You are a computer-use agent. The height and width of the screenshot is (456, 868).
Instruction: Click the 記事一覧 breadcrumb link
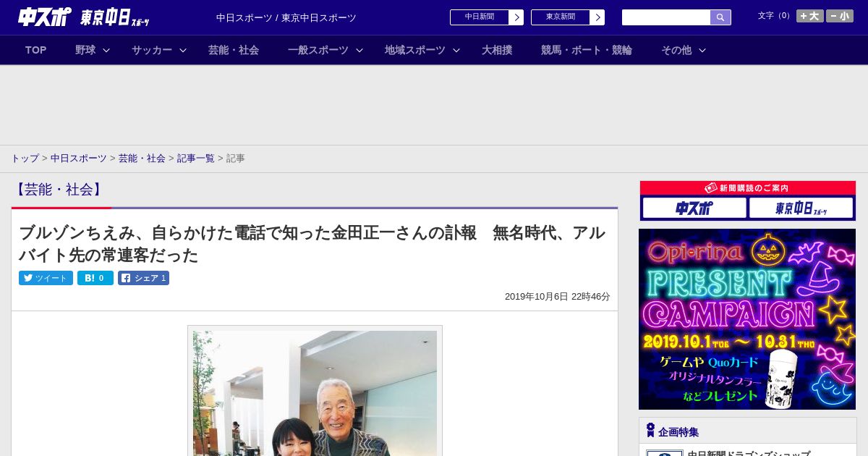195,158
